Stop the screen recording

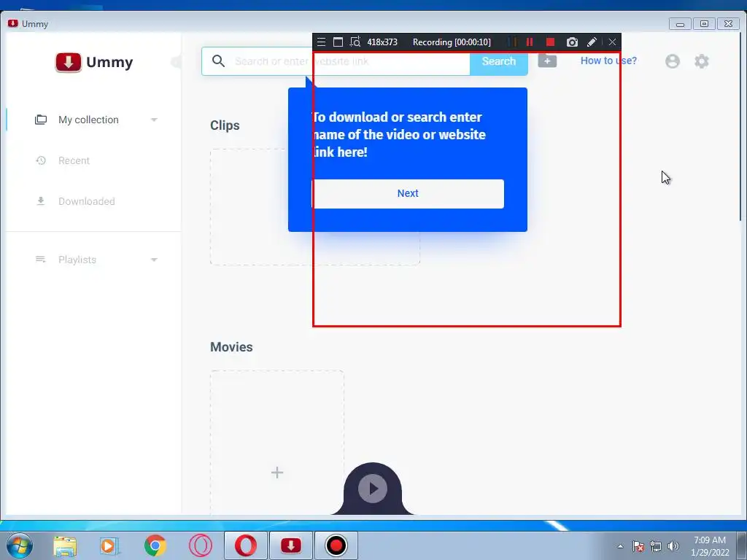click(550, 42)
